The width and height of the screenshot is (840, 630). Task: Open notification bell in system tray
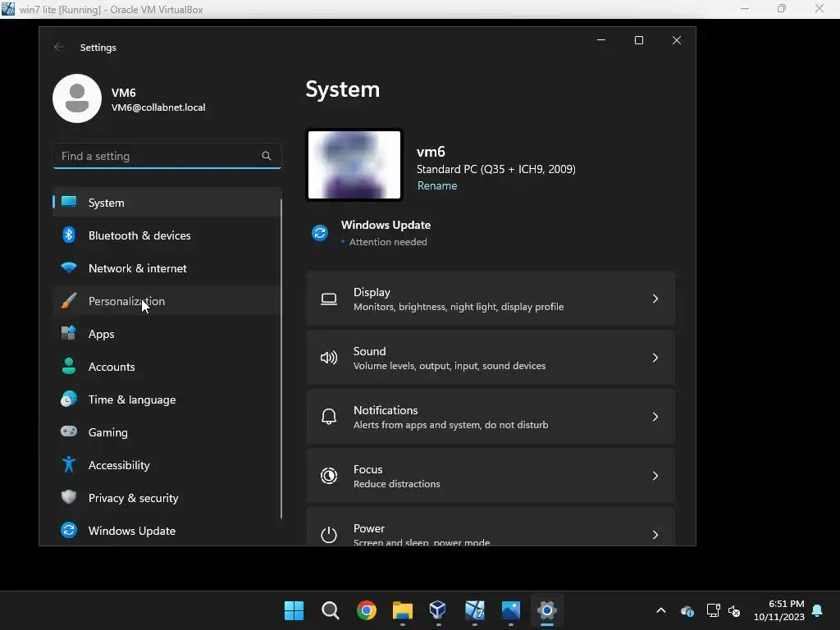tap(818, 610)
